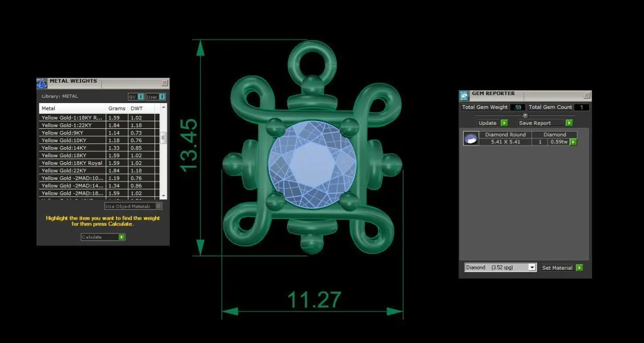Click the round blue diamond in the pendant
Viewport: 644px width, 343px height.
coord(312,164)
